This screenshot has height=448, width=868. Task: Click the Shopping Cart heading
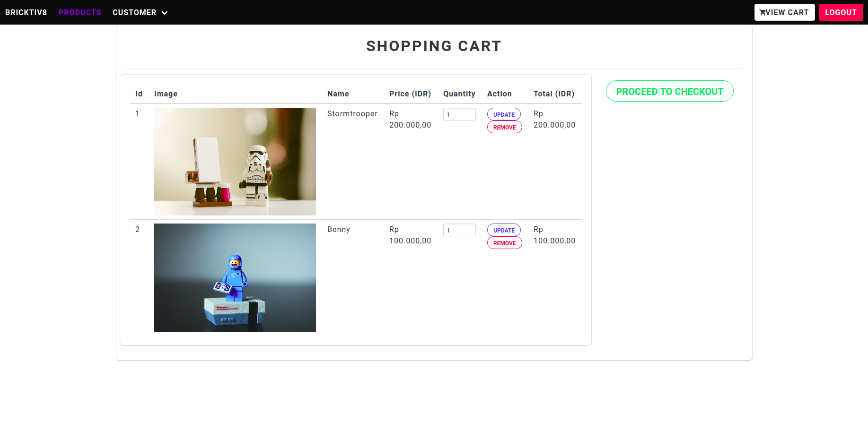pos(434,46)
